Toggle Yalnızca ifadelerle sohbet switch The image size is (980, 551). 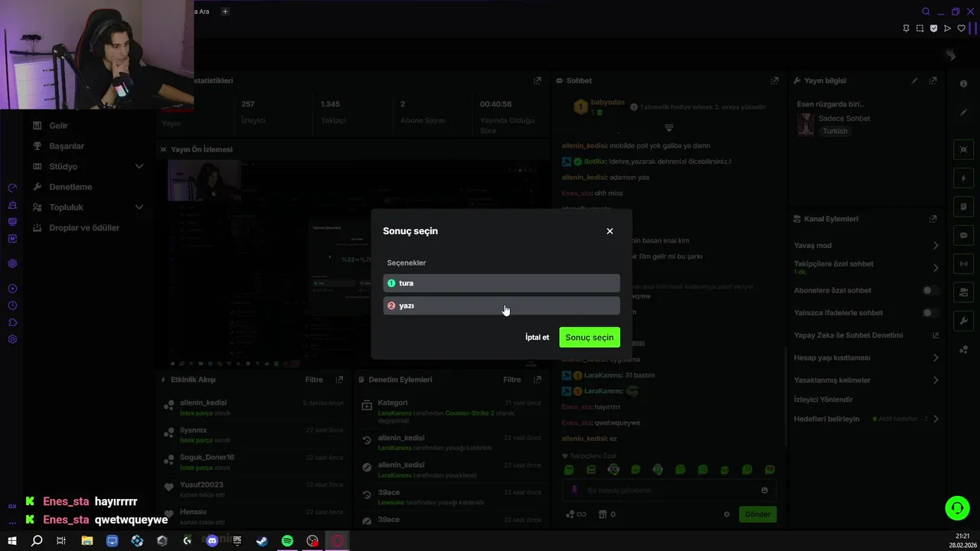[x=930, y=313]
